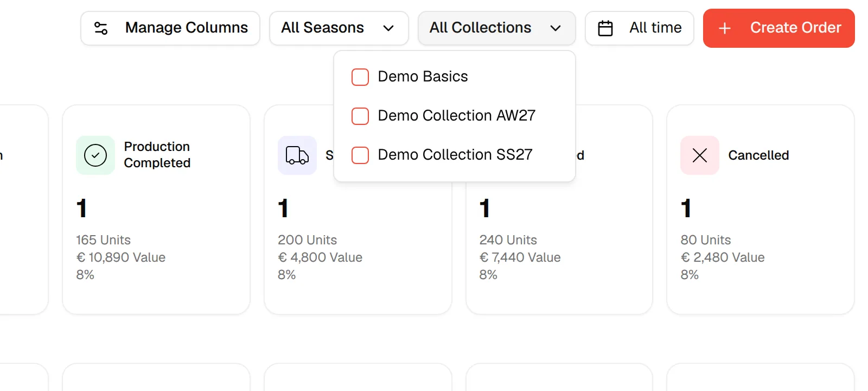Click the All Collections chevron arrow
This screenshot has height=391, width=868.
pyautogui.click(x=556, y=28)
